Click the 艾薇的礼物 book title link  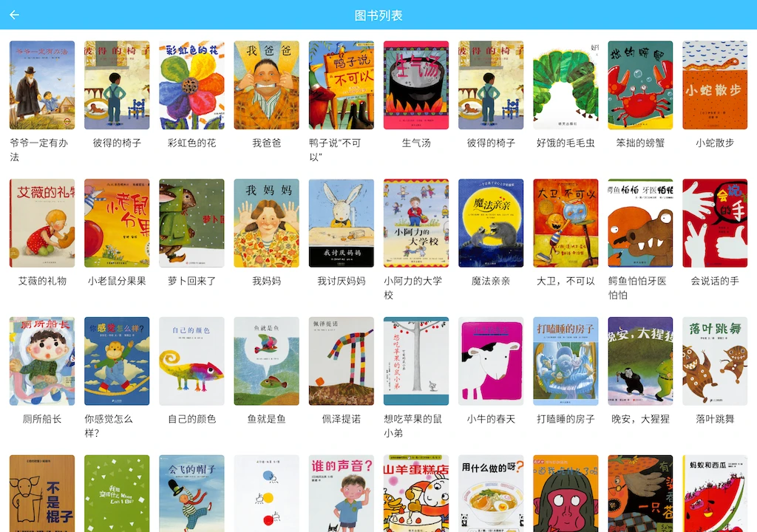tap(42, 281)
